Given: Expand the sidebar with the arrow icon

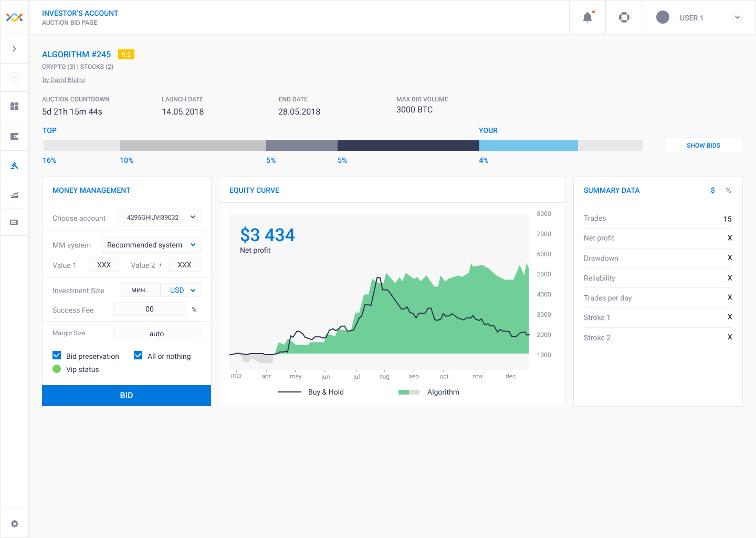Looking at the screenshot, I should 14,48.
